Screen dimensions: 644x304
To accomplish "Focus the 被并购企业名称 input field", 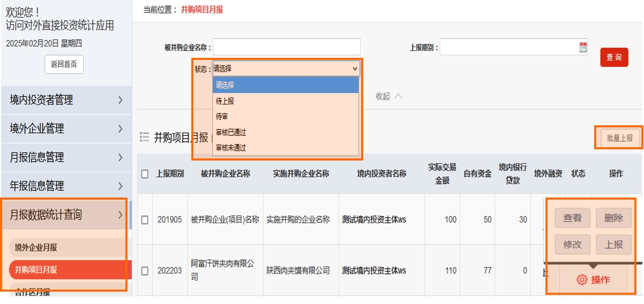I will 286,47.
